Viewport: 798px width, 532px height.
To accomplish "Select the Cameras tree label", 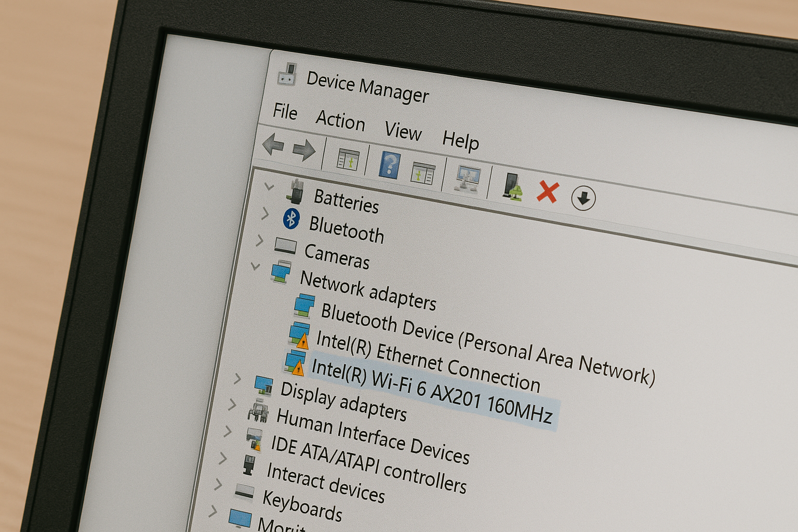I will coord(337,256).
